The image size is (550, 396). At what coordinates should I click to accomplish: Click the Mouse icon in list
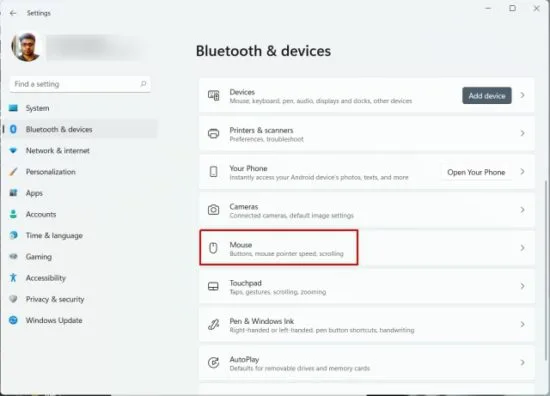coord(213,248)
